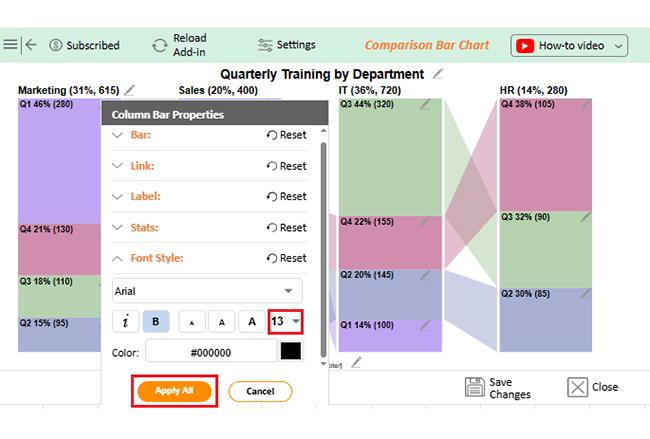Click the pencil icon beside chart title

pos(438,74)
